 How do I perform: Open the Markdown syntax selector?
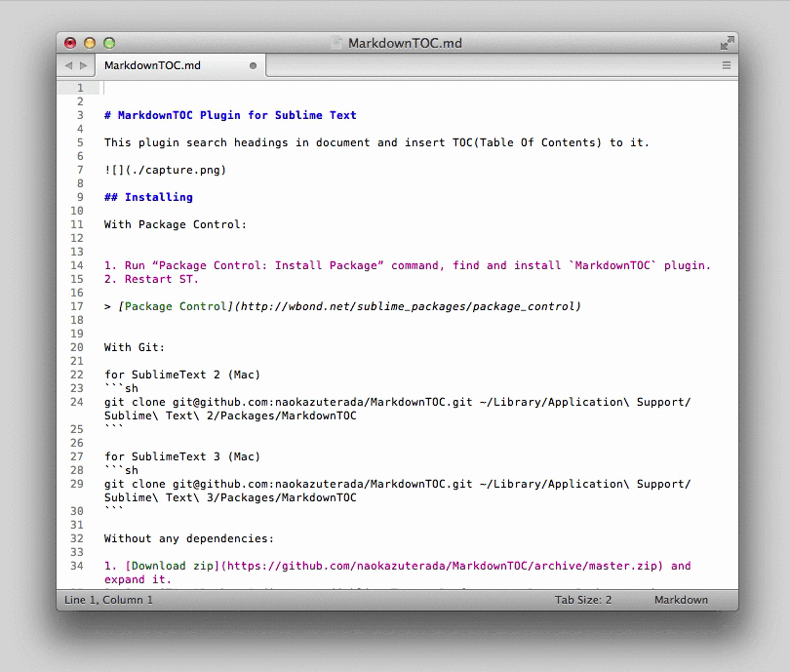coord(681,600)
